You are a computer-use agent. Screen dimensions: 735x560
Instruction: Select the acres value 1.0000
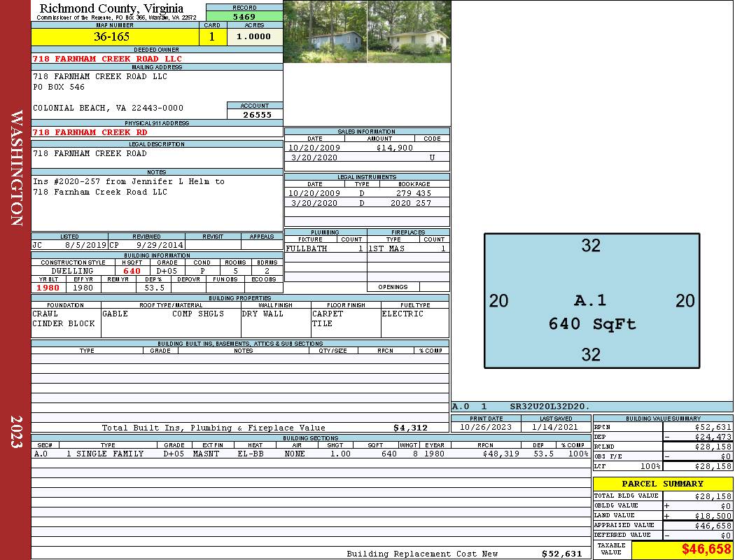255,36
